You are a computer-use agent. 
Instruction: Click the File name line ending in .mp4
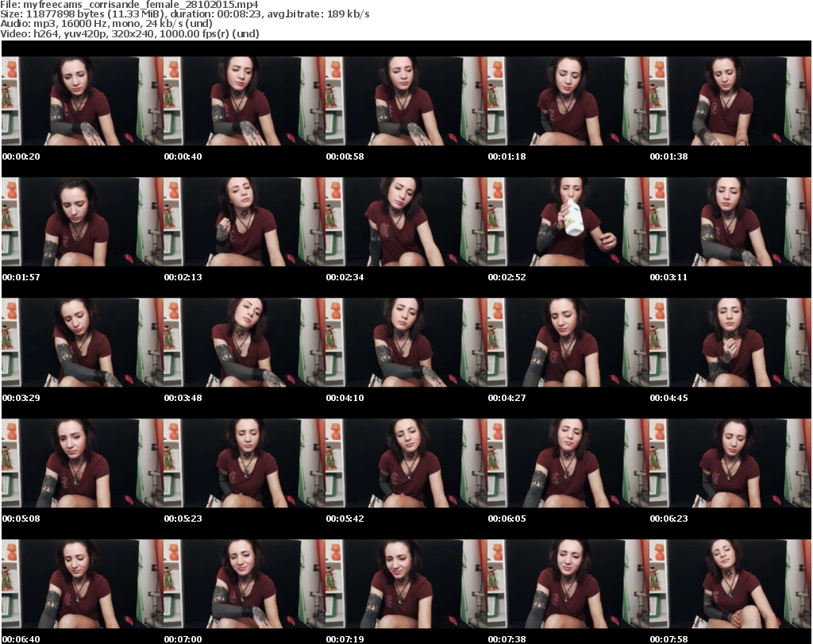tap(129, 4)
